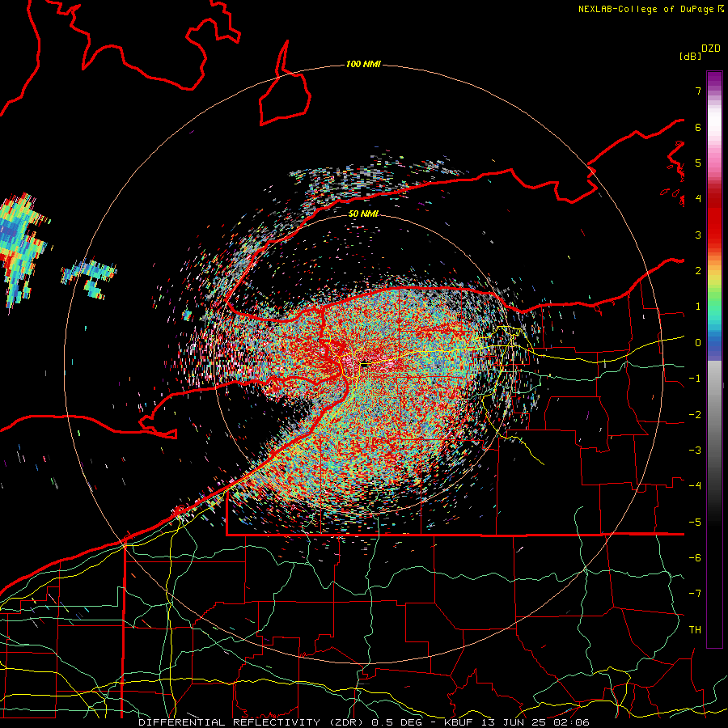Click the positive 1 scale value
Viewport: 728px width, 728px height.
click(698, 307)
